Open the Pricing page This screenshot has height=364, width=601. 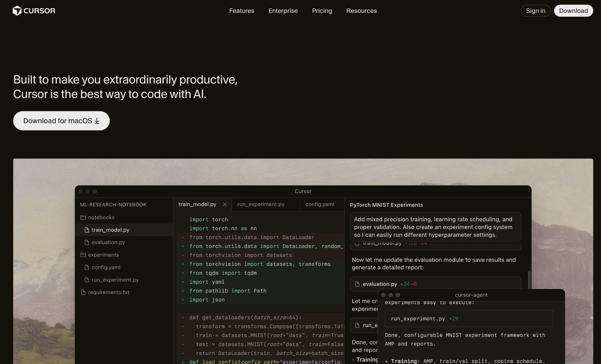(x=322, y=11)
